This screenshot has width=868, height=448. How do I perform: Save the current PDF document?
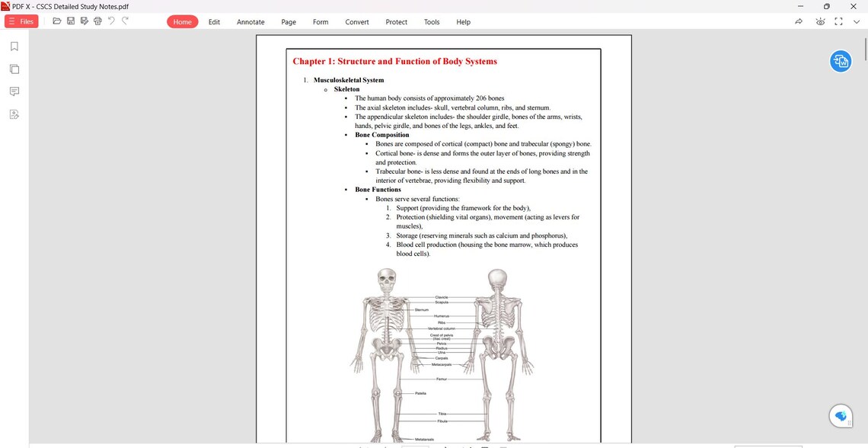[x=71, y=21]
